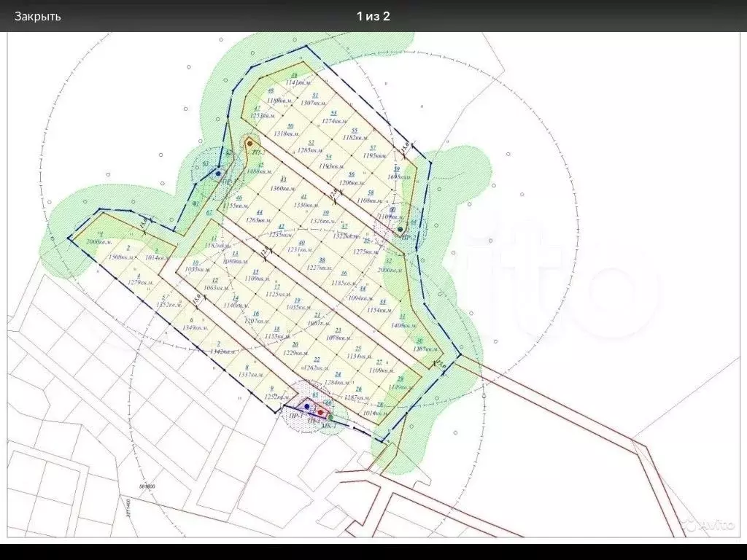Image resolution: width=747 pixels, height=560 pixels.
Task: Click plot 14 label '1140кв.м'
Action: (x=236, y=306)
